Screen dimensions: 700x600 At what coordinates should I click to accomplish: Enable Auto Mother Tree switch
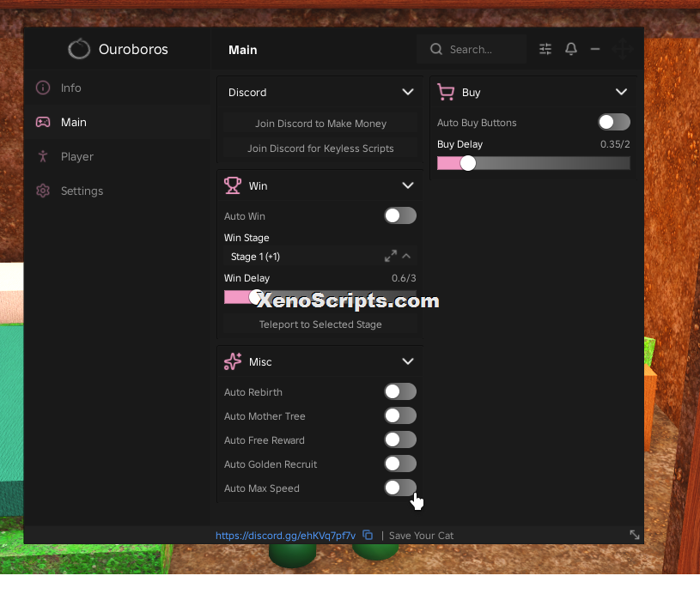click(x=400, y=415)
